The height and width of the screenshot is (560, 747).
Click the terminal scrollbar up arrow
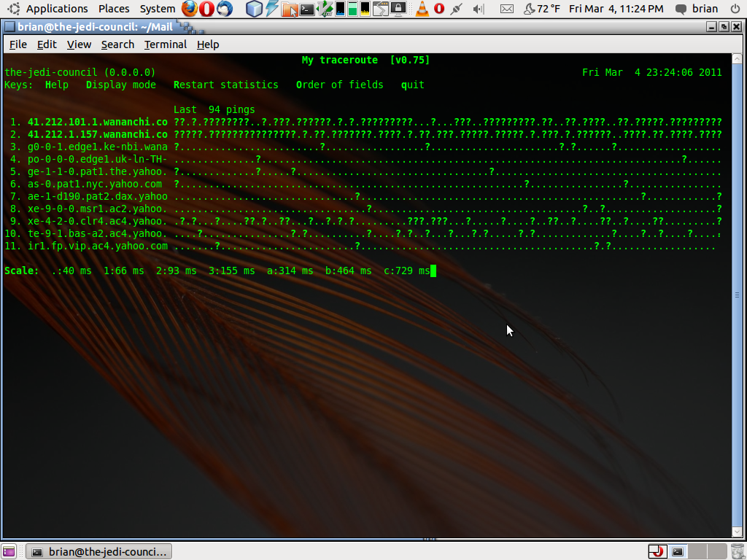pos(737,58)
